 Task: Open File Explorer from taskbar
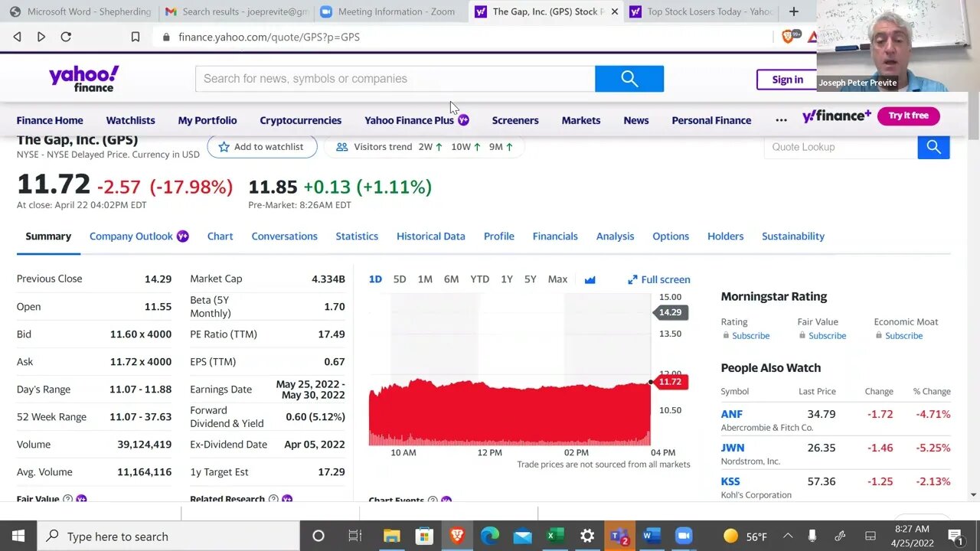pyautogui.click(x=391, y=536)
